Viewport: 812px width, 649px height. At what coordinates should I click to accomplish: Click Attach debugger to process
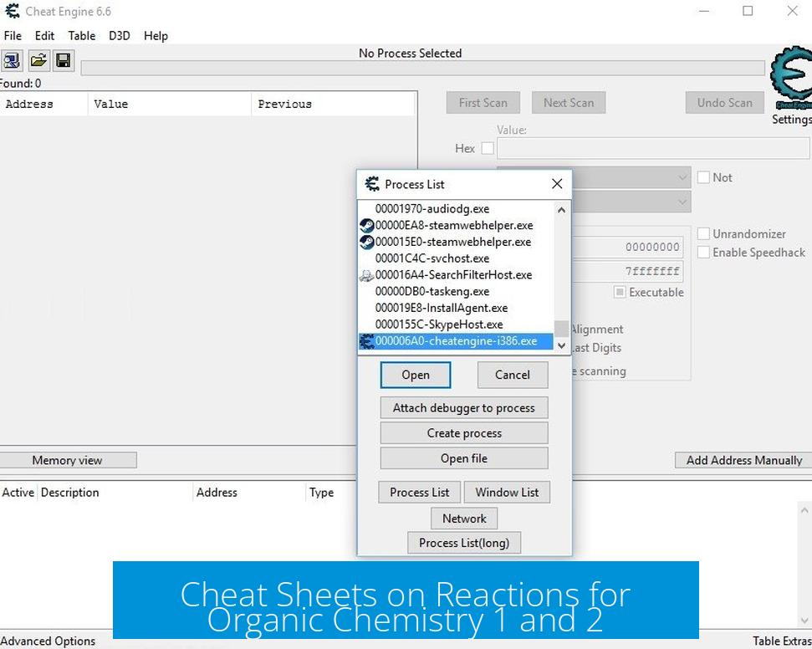tap(464, 407)
